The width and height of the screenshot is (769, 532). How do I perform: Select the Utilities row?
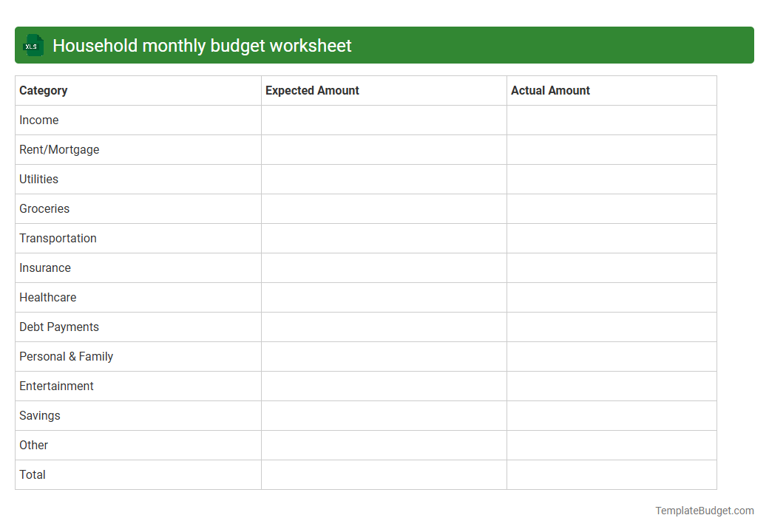(38, 179)
